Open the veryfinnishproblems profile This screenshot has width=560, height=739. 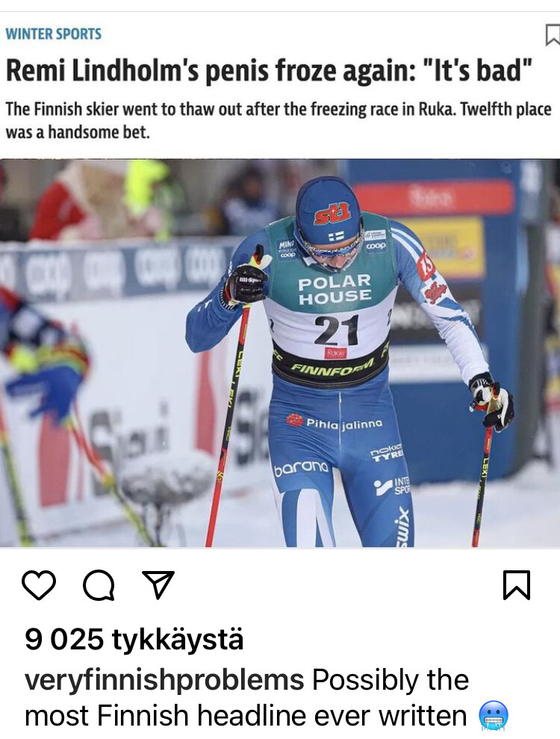(164, 680)
